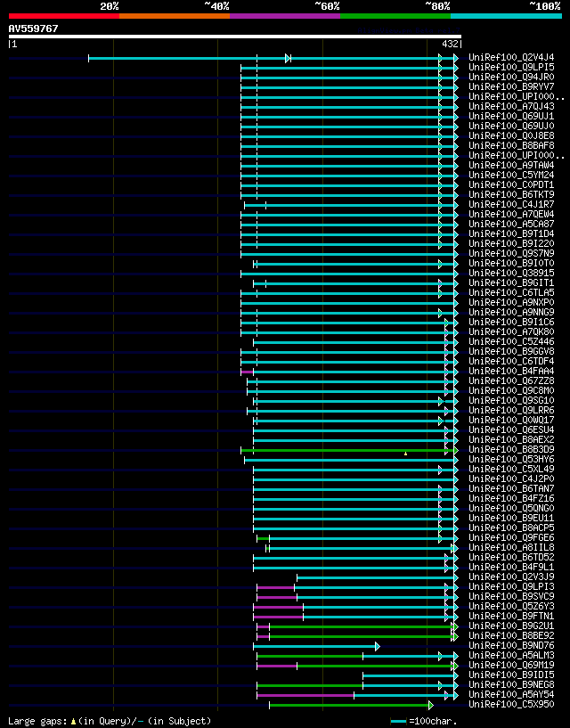Open hit UniRef100_Q94JR0

(511, 77)
